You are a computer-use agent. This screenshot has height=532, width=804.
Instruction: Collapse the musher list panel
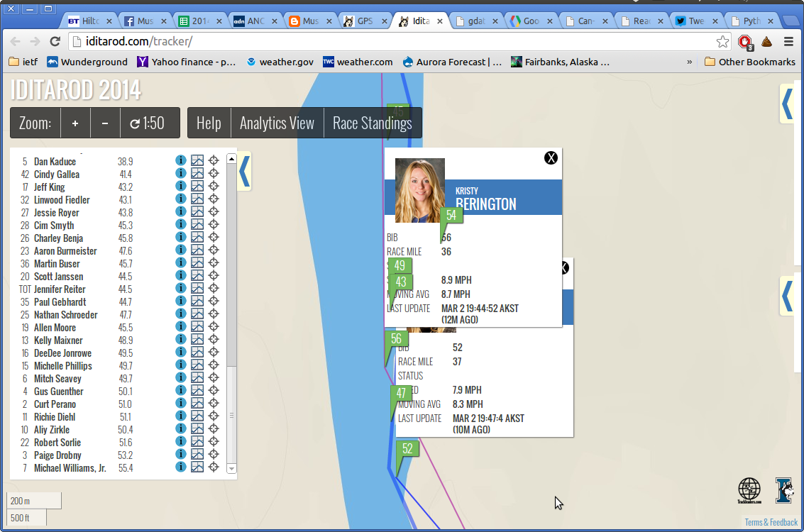245,171
